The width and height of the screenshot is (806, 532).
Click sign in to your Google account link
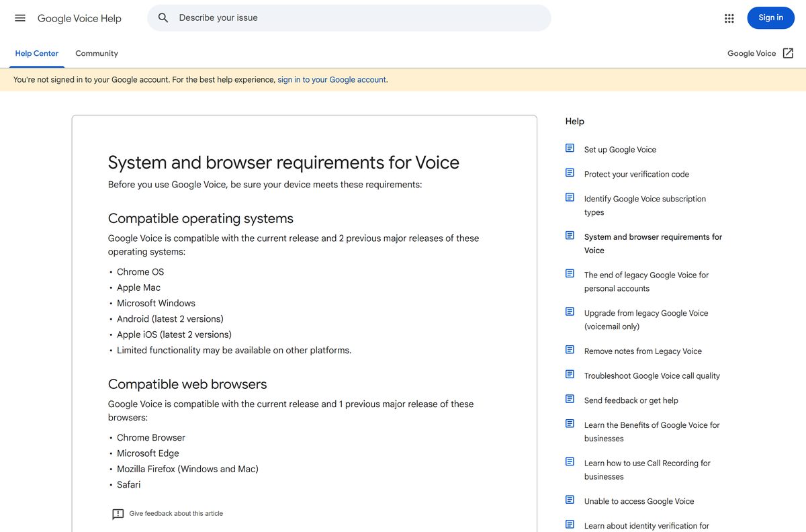pyautogui.click(x=332, y=79)
